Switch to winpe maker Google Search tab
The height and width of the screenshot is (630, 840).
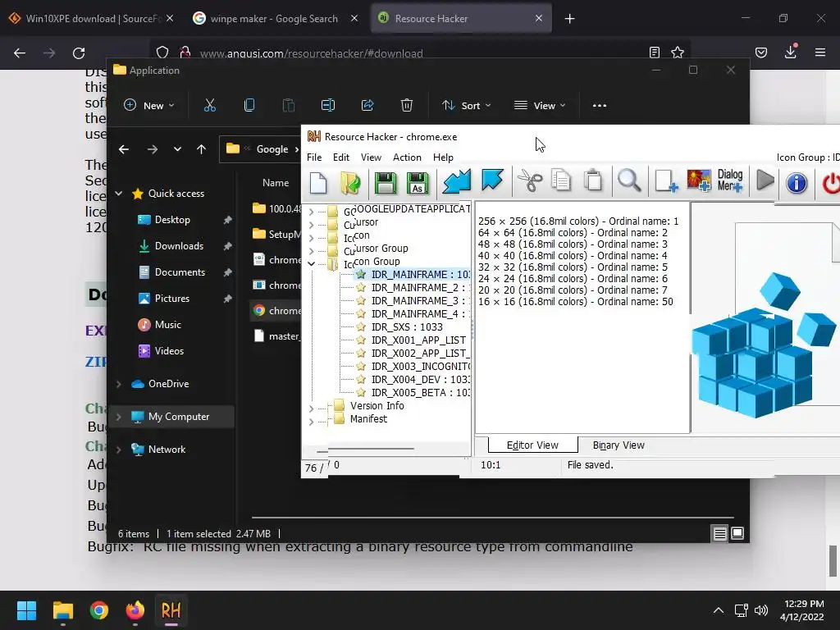point(274,18)
